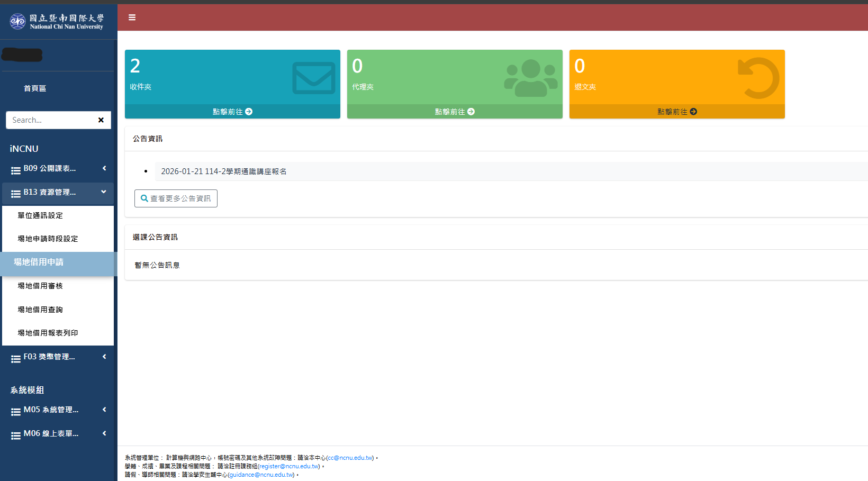
Task: Expand the M06 線上表單 menu chevron
Action: pos(104,433)
